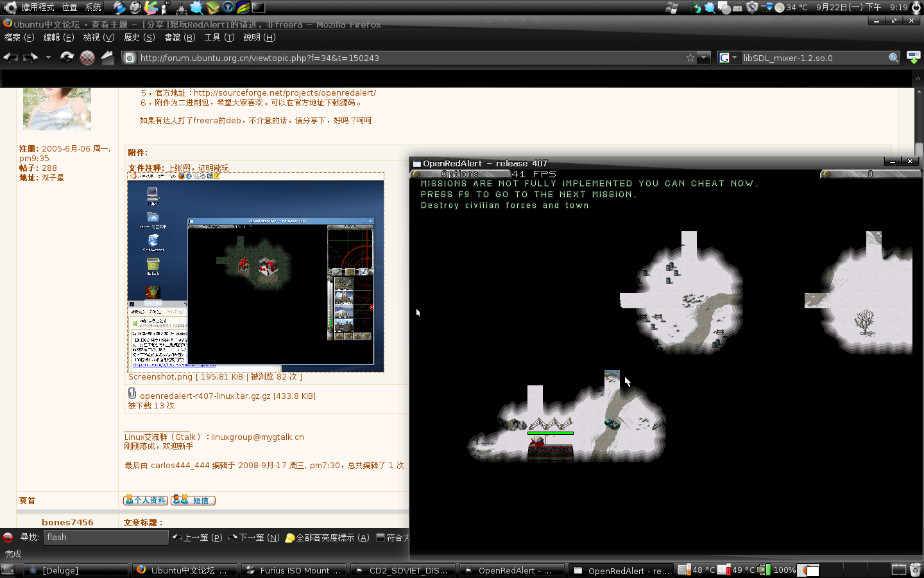Open the terminal launcher in top panel
This screenshot has width=924, height=578.
259,8
